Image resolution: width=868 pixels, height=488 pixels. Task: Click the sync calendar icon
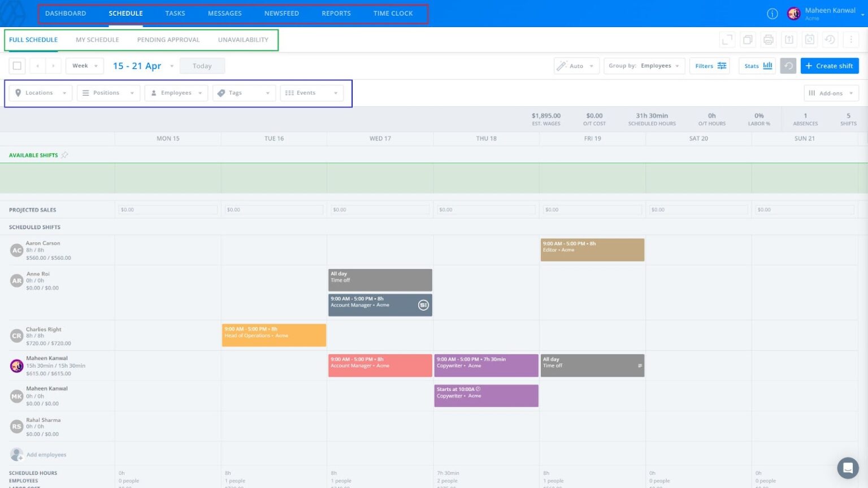809,40
